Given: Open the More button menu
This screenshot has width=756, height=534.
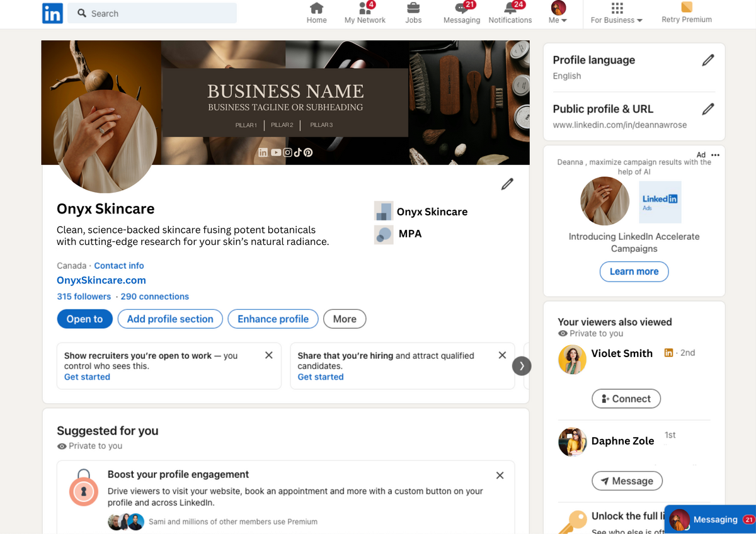Looking at the screenshot, I should click(x=345, y=319).
